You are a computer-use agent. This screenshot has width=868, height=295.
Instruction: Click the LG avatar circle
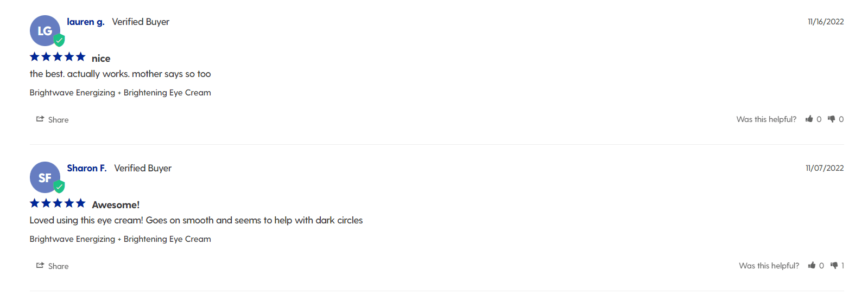(x=44, y=30)
